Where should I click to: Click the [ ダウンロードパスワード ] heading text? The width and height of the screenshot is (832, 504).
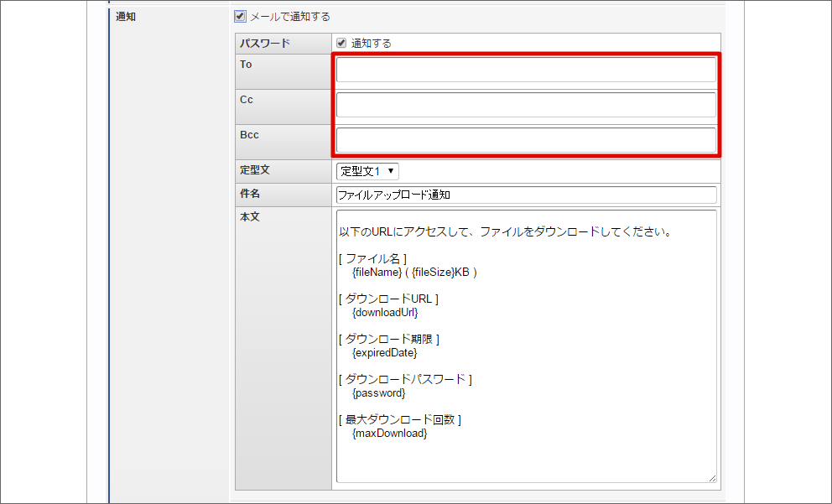coord(405,379)
